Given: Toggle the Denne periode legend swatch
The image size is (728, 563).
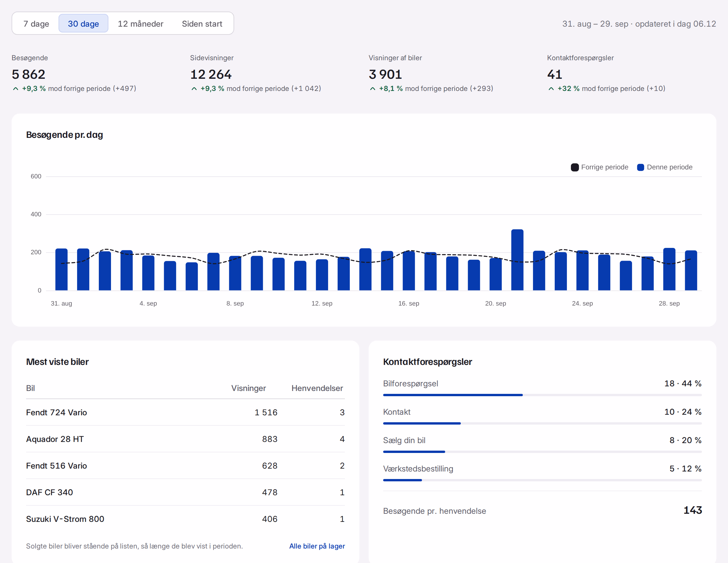Looking at the screenshot, I should (640, 167).
